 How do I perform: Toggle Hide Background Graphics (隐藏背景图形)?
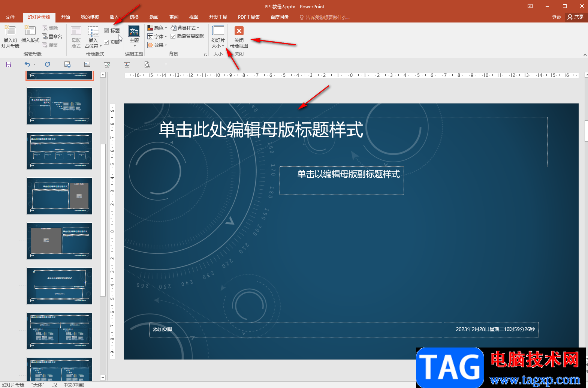pos(187,36)
